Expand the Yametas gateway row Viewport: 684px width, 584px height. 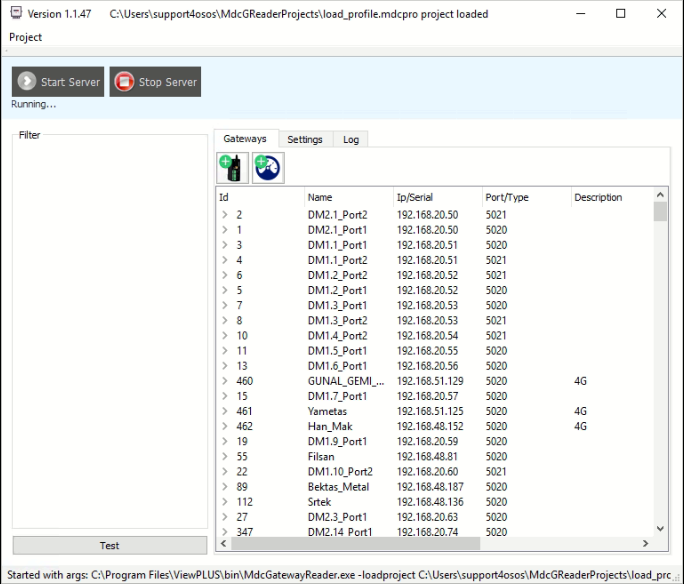click(x=225, y=411)
